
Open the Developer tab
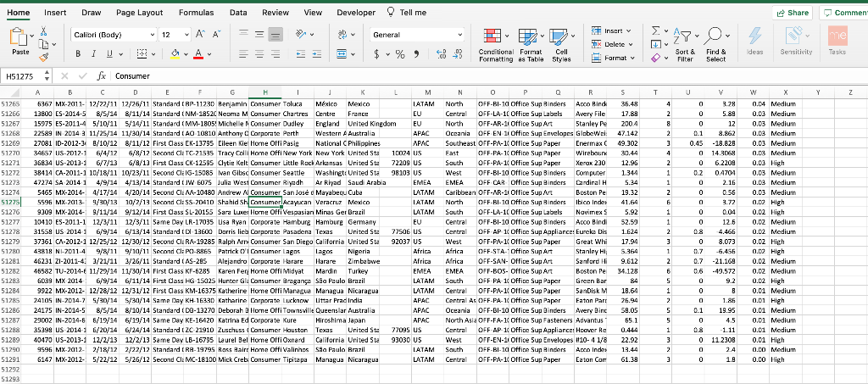[356, 12]
